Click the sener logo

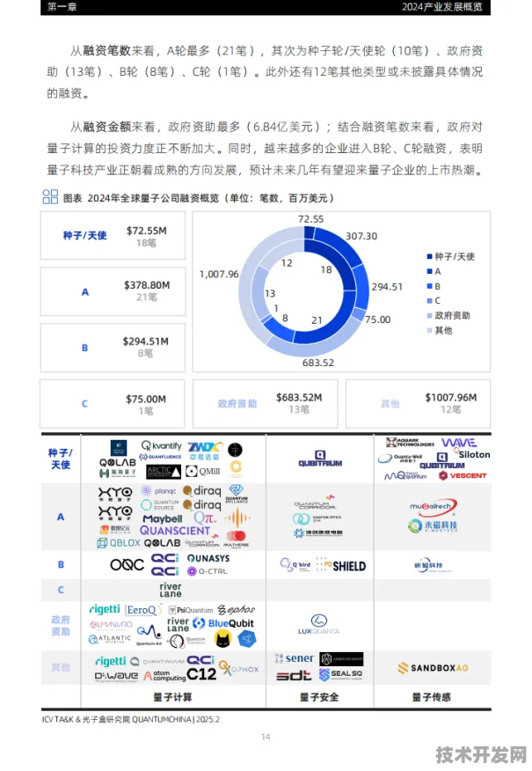pos(295,658)
